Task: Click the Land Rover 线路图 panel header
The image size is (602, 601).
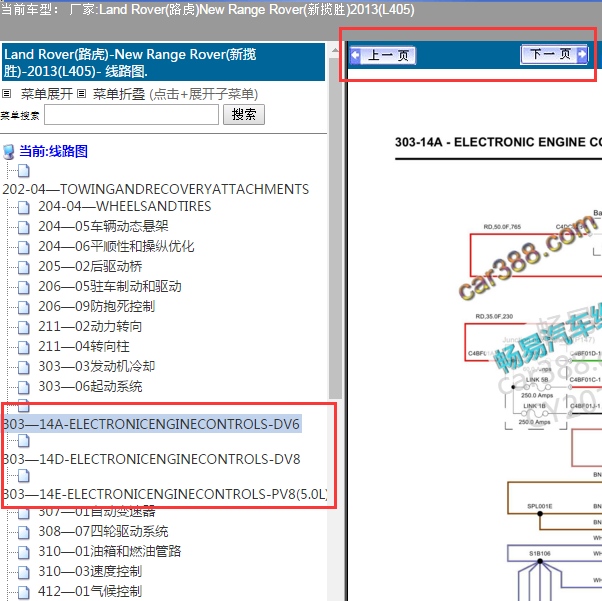Action: [163, 62]
